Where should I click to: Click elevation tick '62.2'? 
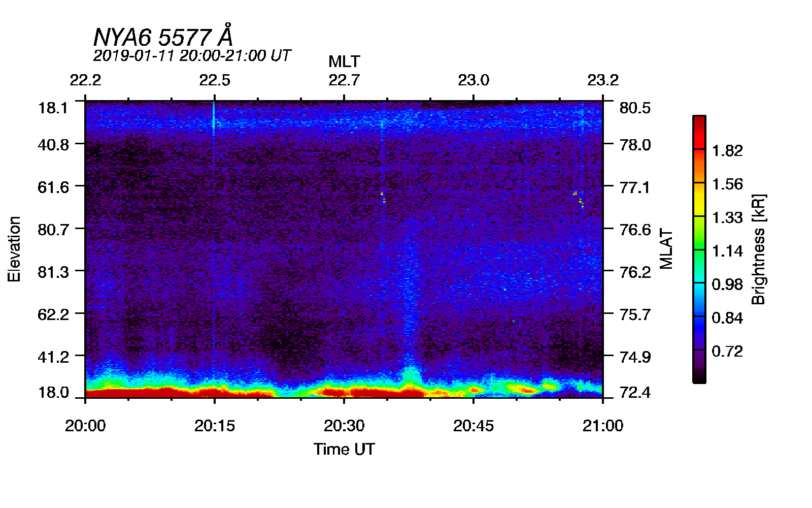[x=53, y=314]
